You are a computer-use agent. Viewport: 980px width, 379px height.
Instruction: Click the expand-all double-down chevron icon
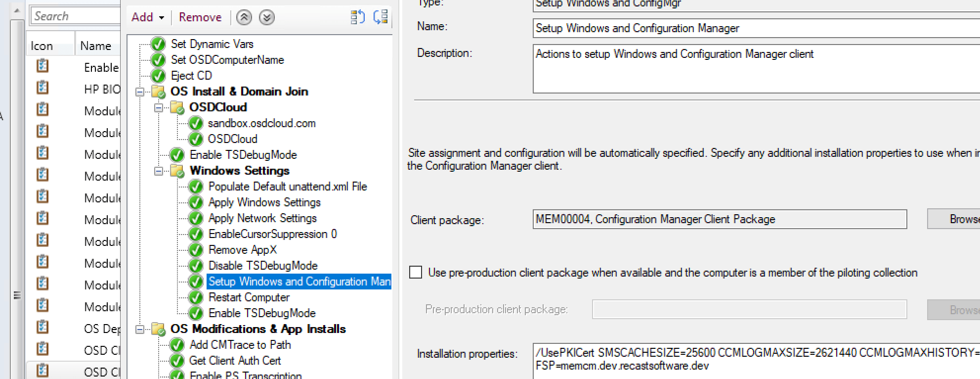[267, 18]
